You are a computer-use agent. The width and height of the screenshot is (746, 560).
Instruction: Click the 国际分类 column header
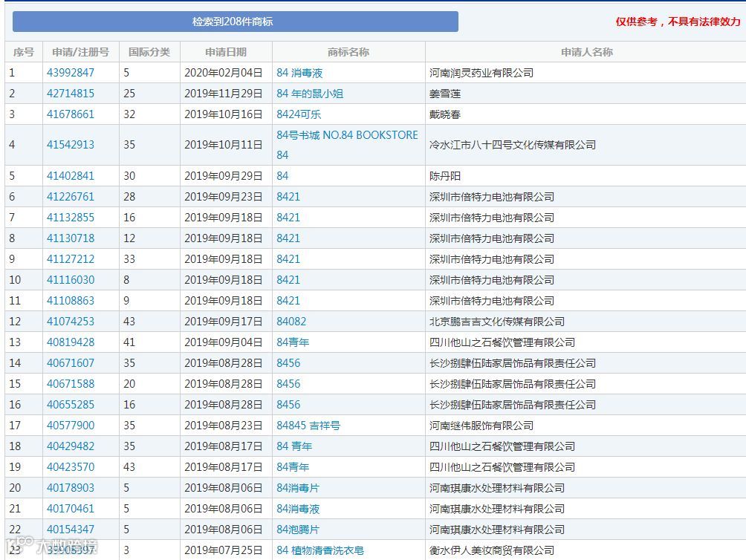click(x=149, y=52)
